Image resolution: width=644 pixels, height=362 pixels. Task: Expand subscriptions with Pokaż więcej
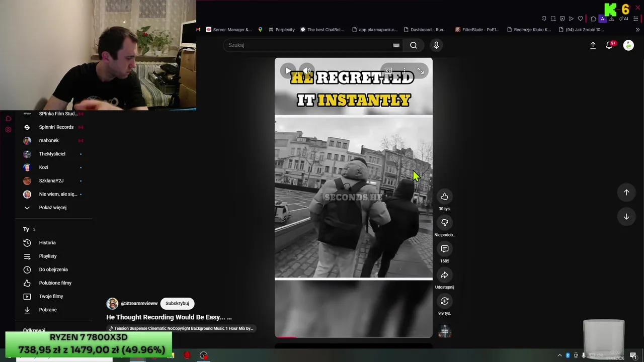(53, 208)
